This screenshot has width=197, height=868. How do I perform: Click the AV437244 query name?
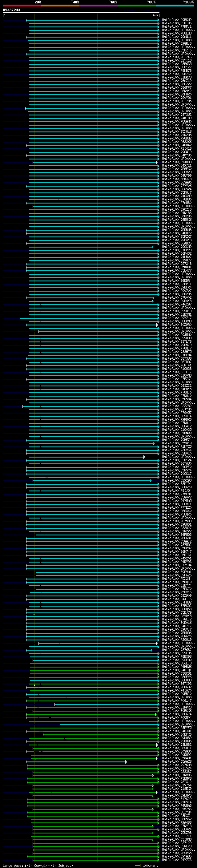pyautogui.click(x=11, y=10)
